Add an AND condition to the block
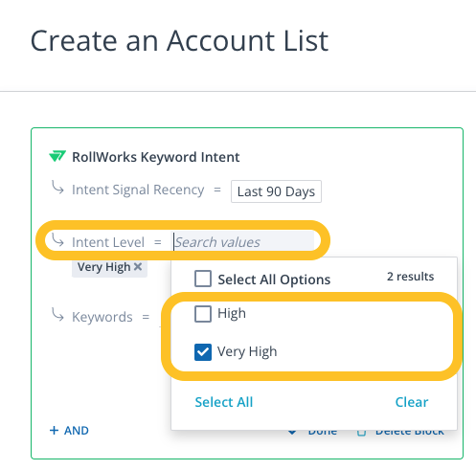476x470 pixels. click(x=69, y=431)
